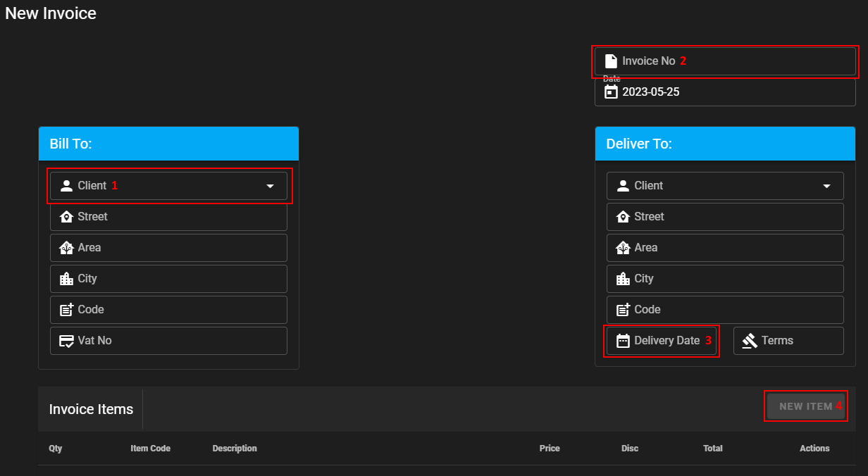Click the Invoice No document icon
The width and height of the screenshot is (868, 476).
coord(611,61)
